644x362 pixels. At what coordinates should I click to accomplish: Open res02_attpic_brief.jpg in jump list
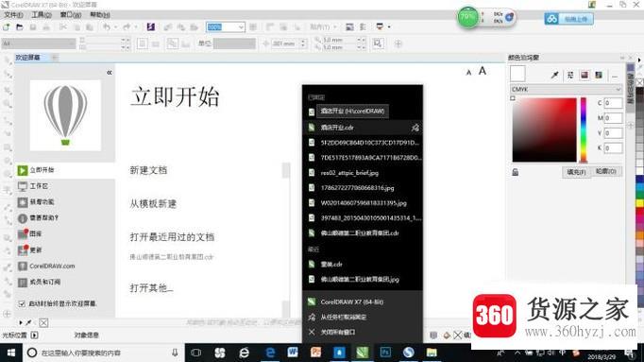pyautogui.click(x=363, y=173)
